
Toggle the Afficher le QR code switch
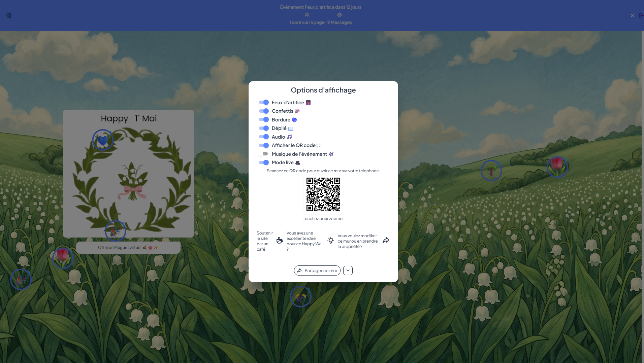pos(264,145)
